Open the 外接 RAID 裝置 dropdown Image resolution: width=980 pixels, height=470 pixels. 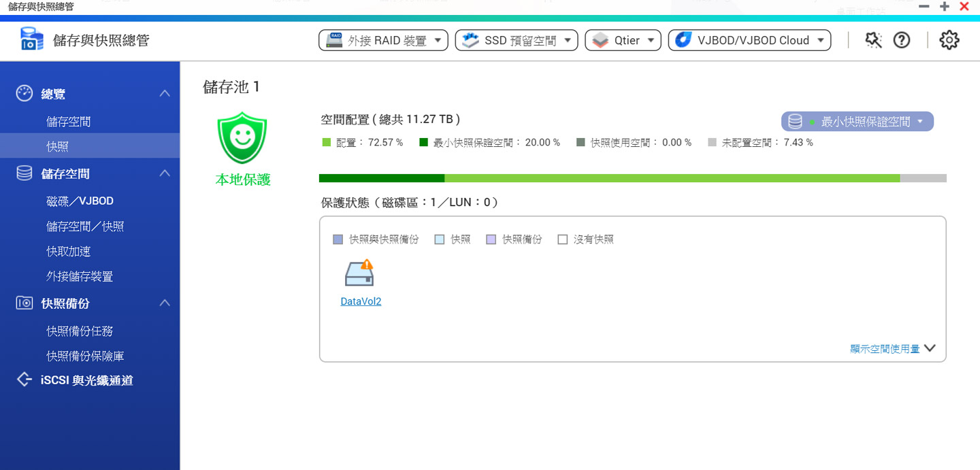point(383,39)
